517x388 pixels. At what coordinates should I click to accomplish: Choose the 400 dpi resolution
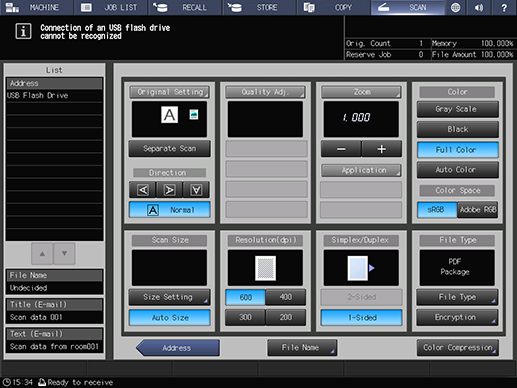coord(286,297)
